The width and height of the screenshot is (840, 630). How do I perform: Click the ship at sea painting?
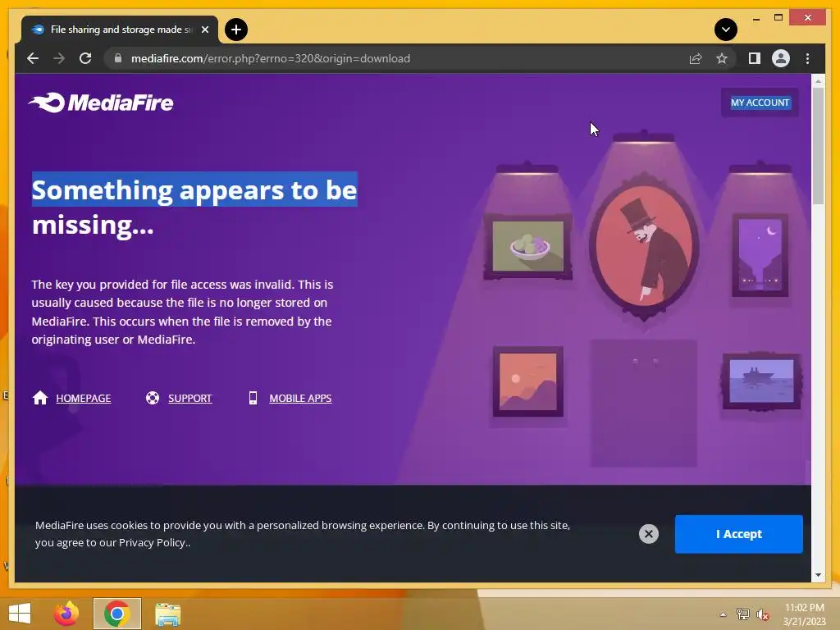coord(761,381)
